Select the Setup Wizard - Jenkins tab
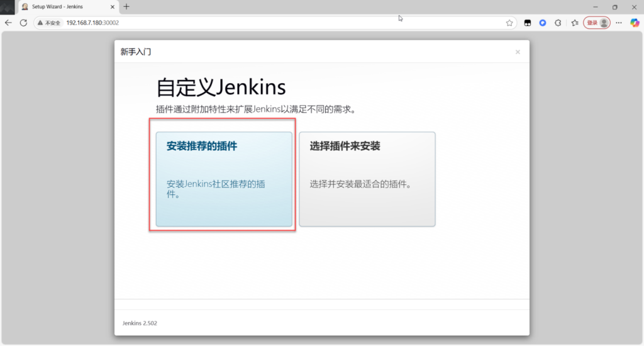 (63, 7)
